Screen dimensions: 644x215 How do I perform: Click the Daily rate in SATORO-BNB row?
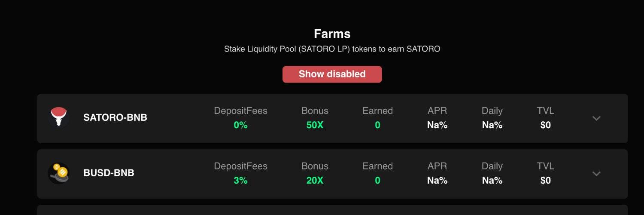coord(492,125)
